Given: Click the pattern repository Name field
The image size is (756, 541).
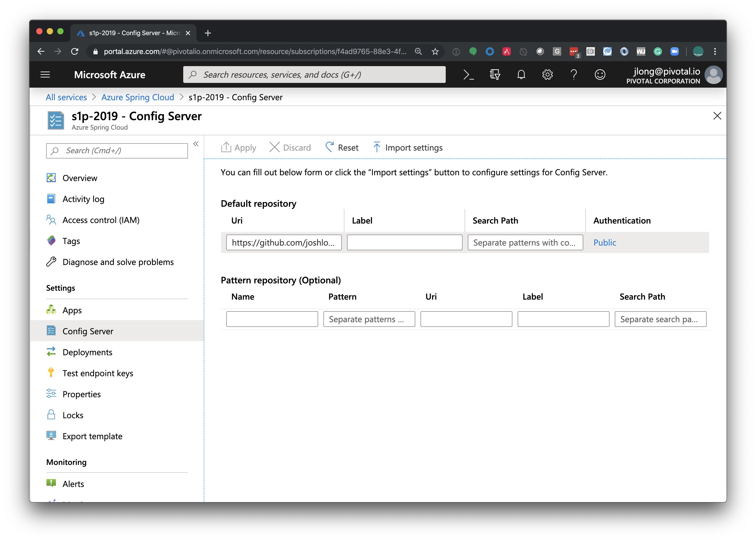Looking at the screenshot, I should pos(272,319).
